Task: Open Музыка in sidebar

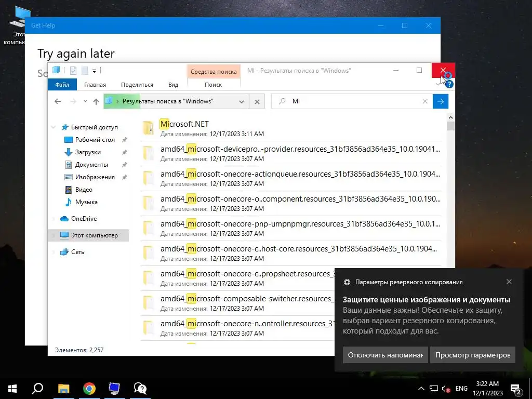Action: [86, 202]
